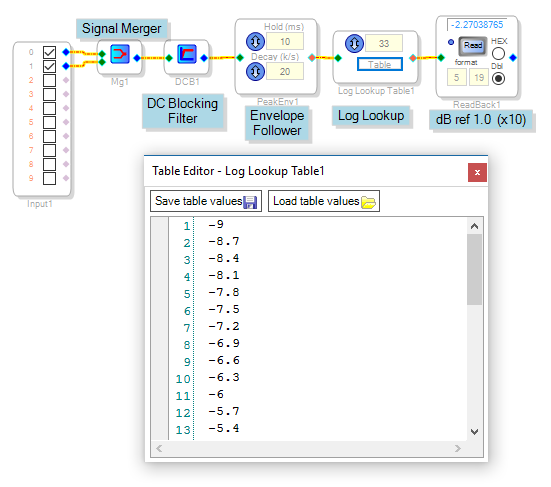Click the Envelope Follower label
The height and width of the screenshot is (487, 551).
(277, 123)
